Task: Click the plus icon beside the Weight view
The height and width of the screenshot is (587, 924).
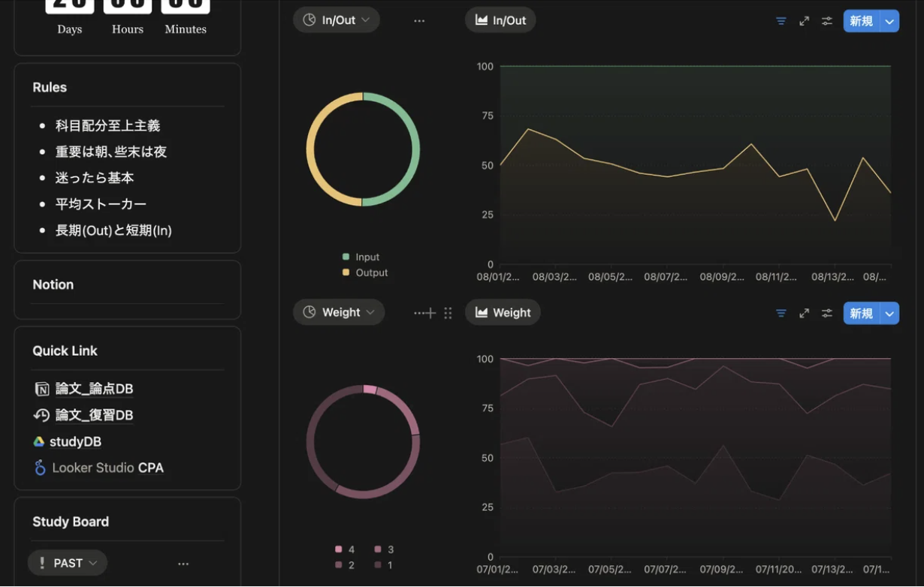Action: [x=430, y=313]
